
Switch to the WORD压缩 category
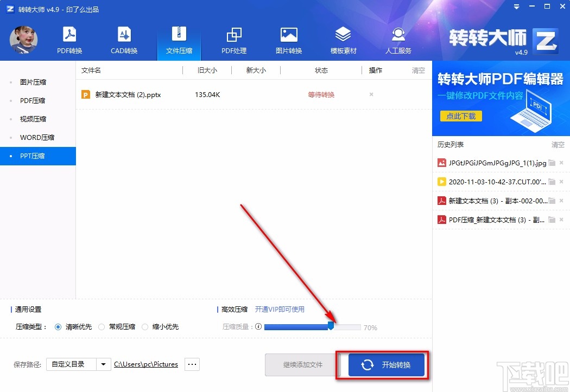pos(38,137)
